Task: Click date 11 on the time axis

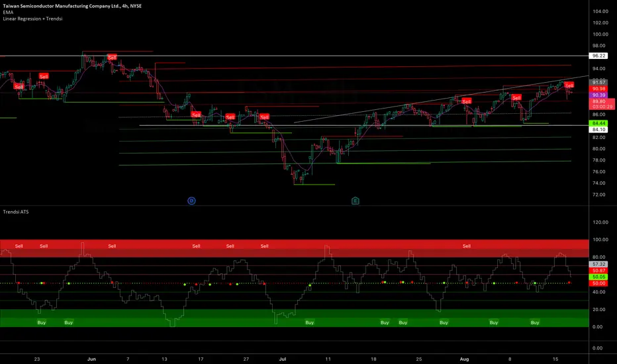Action: (x=328, y=359)
